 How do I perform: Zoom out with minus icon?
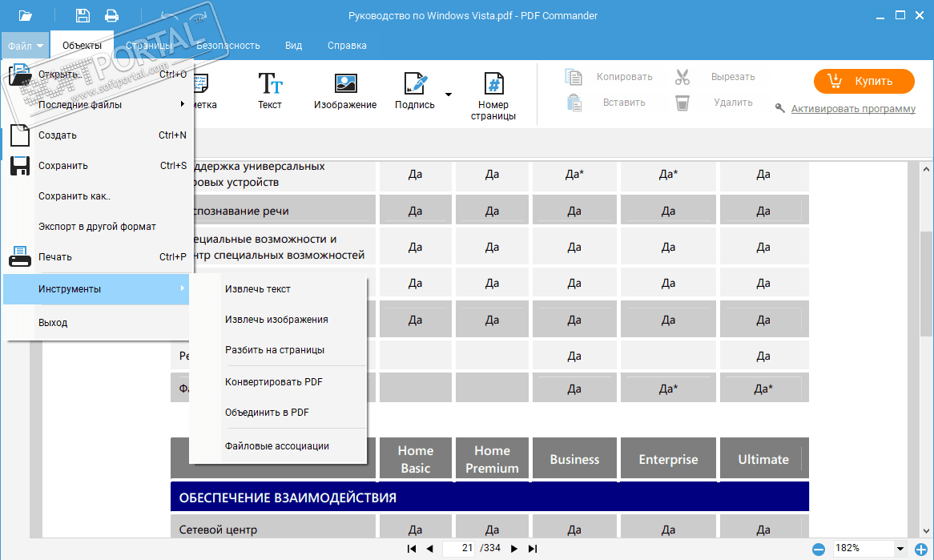819,550
